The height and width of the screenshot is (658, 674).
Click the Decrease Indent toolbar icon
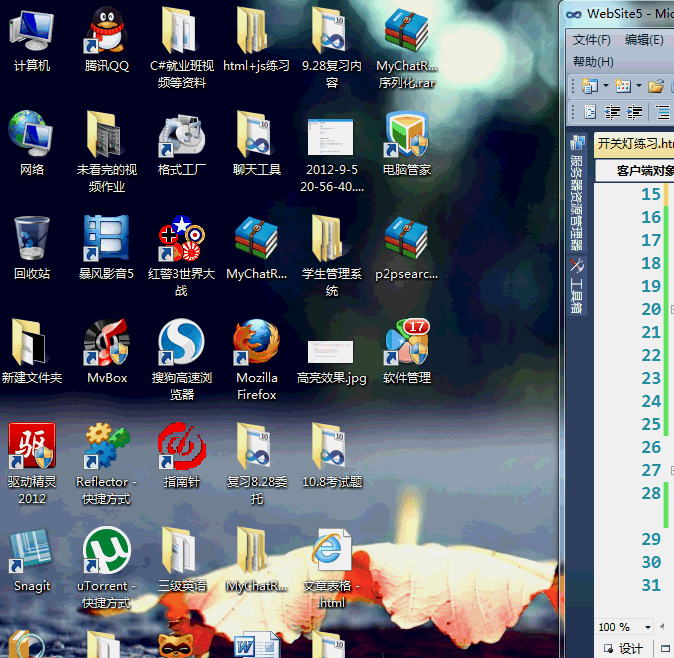612,113
